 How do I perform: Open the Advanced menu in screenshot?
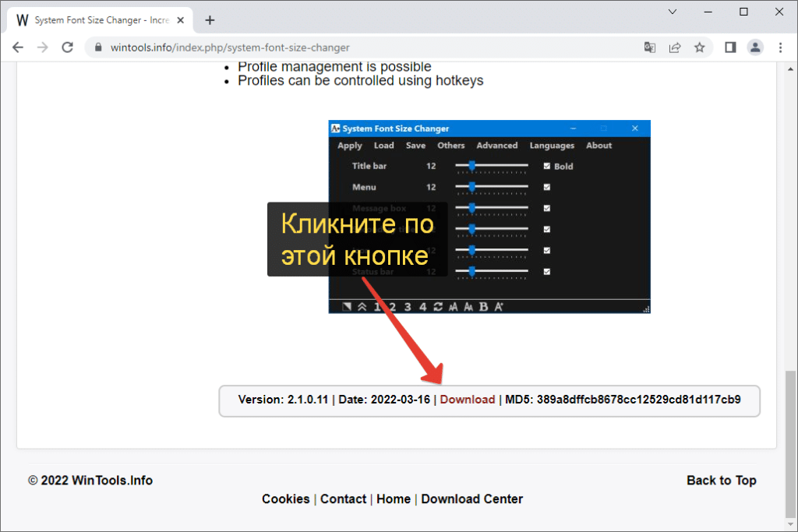tap(497, 146)
